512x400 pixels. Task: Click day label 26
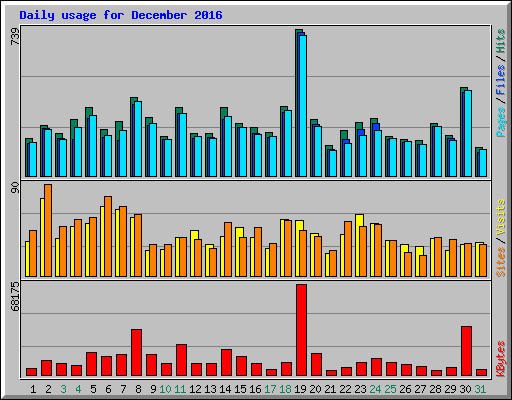tap(405, 389)
